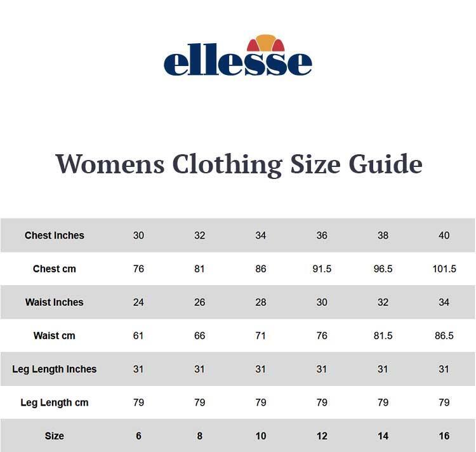Select the Waist cm row label

[55, 335]
